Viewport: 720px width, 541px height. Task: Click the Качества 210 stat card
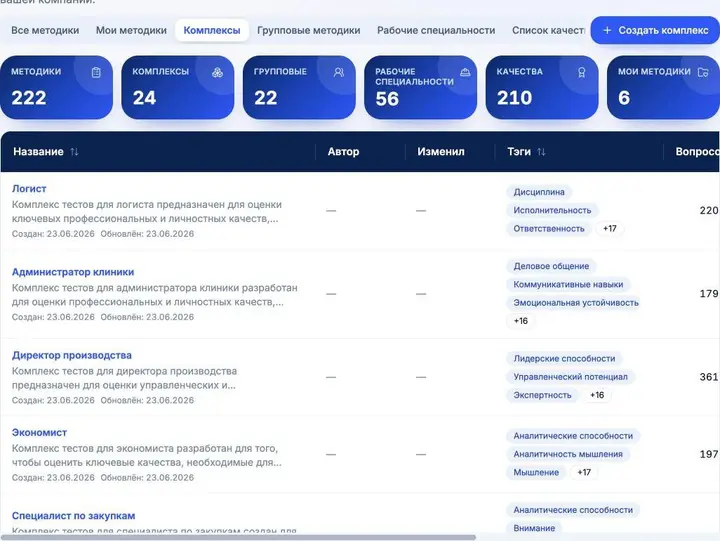click(x=542, y=87)
